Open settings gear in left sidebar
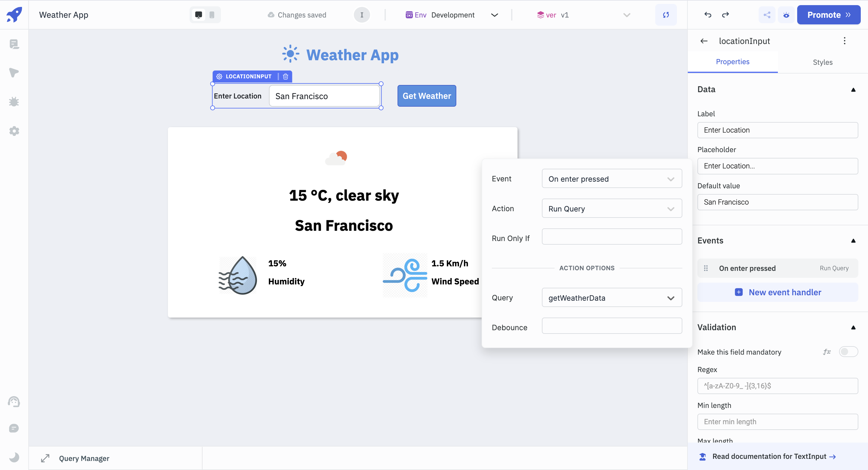Image resolution: width=868 pixels, height=470 pixels. coord(14,131)
